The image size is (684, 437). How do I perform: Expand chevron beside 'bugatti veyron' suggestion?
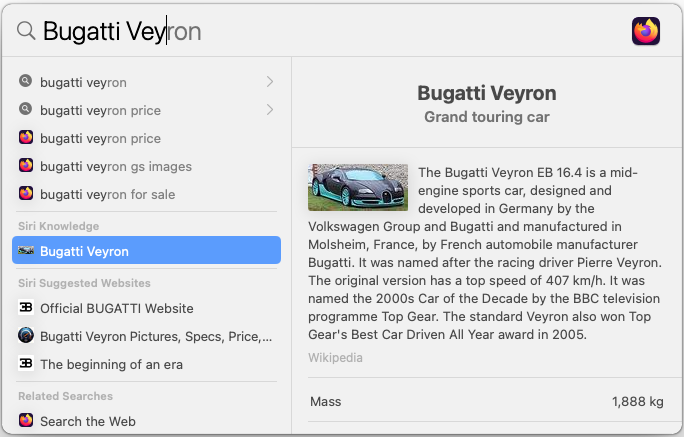270,82
